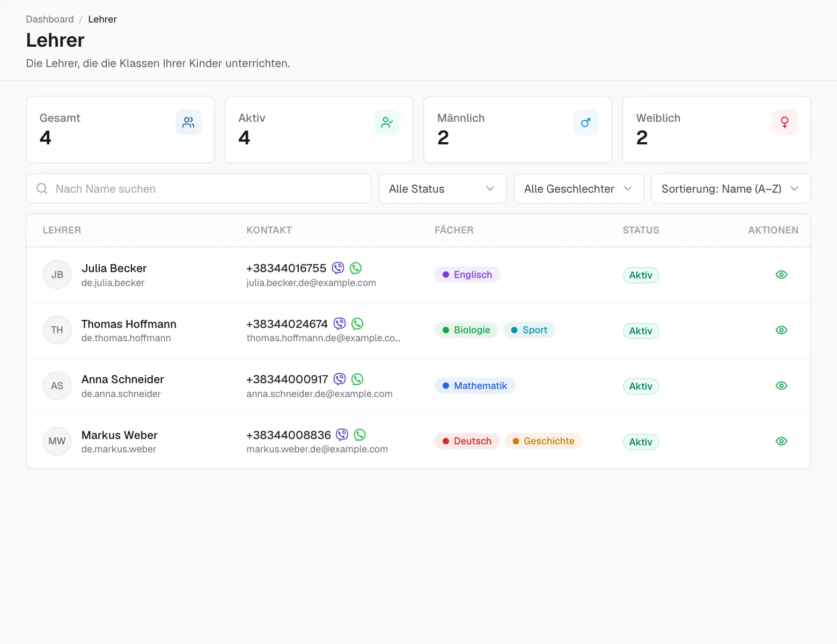837x644 pixels.
Task: Click the Lehrer breadcrumb item
Action: 102,19
